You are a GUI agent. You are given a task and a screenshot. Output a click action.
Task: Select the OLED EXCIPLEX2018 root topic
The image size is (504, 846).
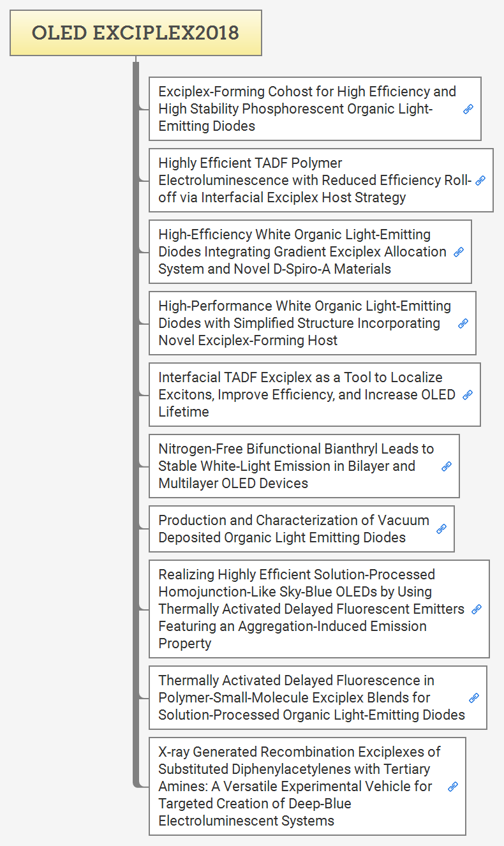135,33
